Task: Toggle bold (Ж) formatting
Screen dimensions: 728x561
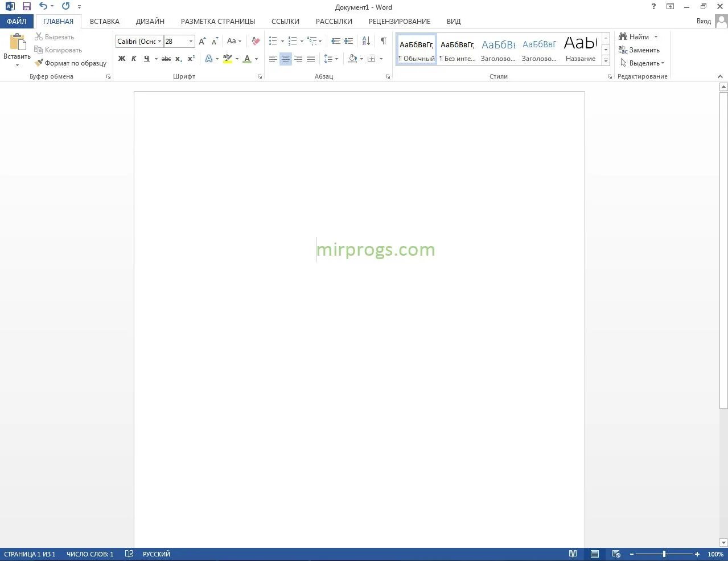Action: [121, 59]
